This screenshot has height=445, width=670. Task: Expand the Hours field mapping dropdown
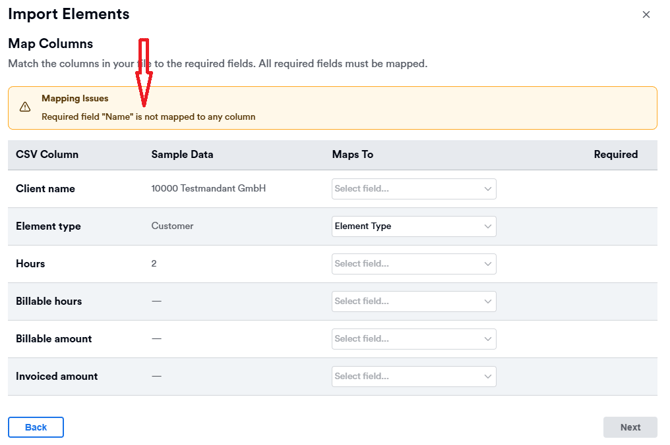pos(413,264)
